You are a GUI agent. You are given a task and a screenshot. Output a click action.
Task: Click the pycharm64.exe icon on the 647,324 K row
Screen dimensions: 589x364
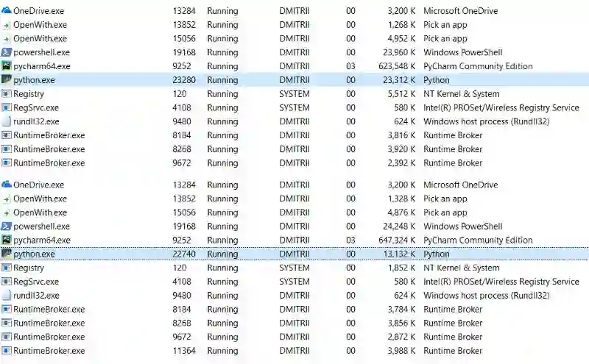(7, 240)
